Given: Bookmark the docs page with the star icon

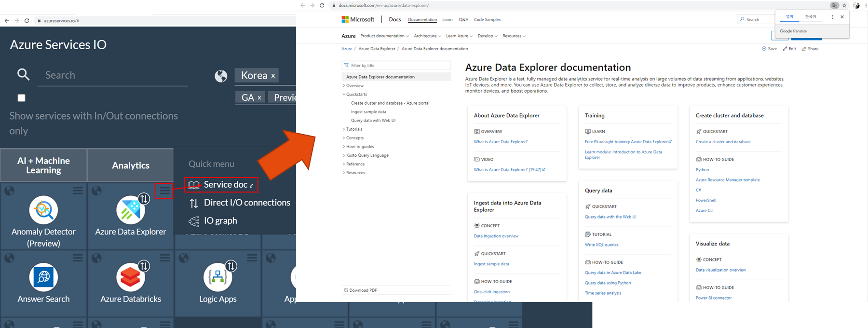Looking at the screenshot, I should coord(844,5).
